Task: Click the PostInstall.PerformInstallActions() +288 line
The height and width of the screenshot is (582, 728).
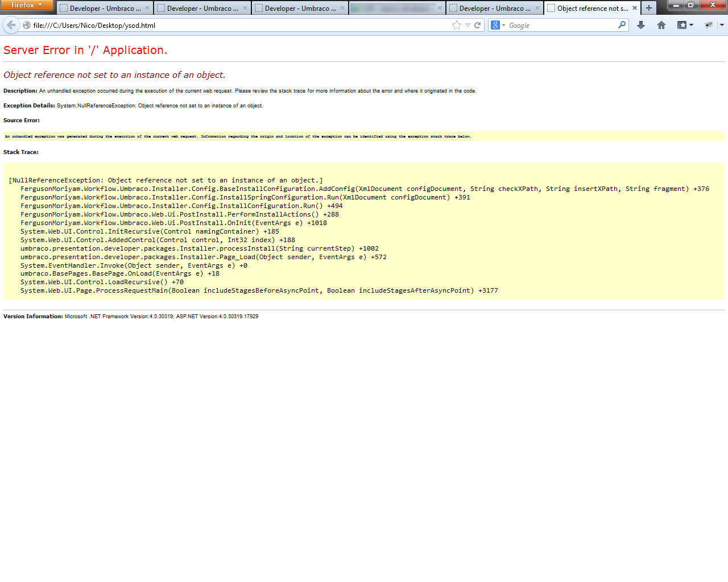Action: click(x=180, y=214)
